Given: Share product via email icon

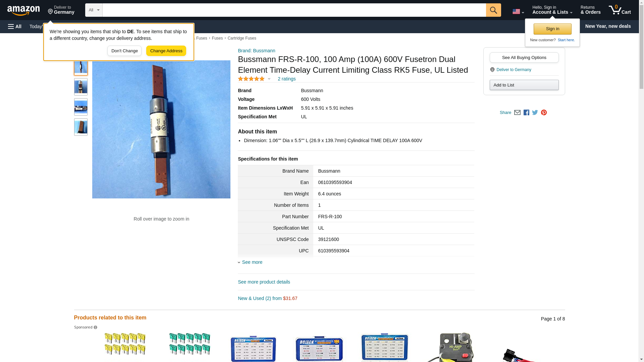Looking at the screenshot, I should (x=517, y=113).
